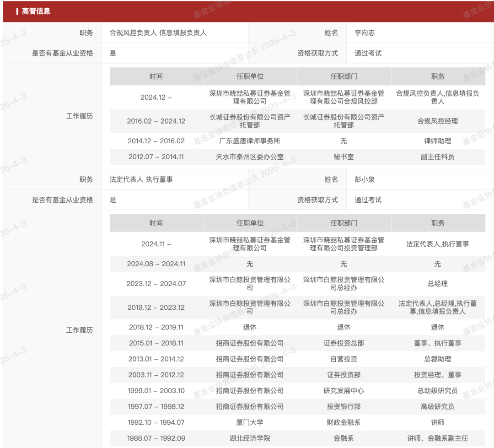This screenshot has height=448, width=494.
Task: Click 合规风控负责人,信息填报负责人 job title cell
Action: [x=438, y=97]
